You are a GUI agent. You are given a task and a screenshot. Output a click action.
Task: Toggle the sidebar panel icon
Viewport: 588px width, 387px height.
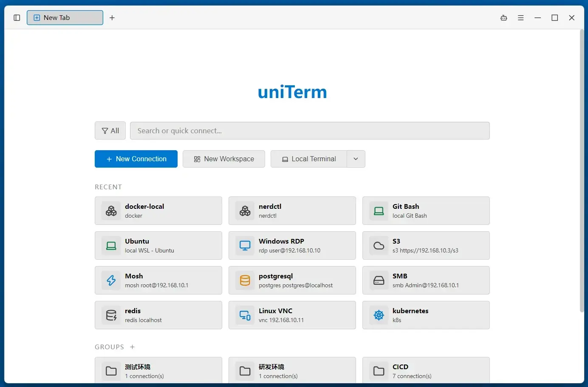tap(17, 18)
